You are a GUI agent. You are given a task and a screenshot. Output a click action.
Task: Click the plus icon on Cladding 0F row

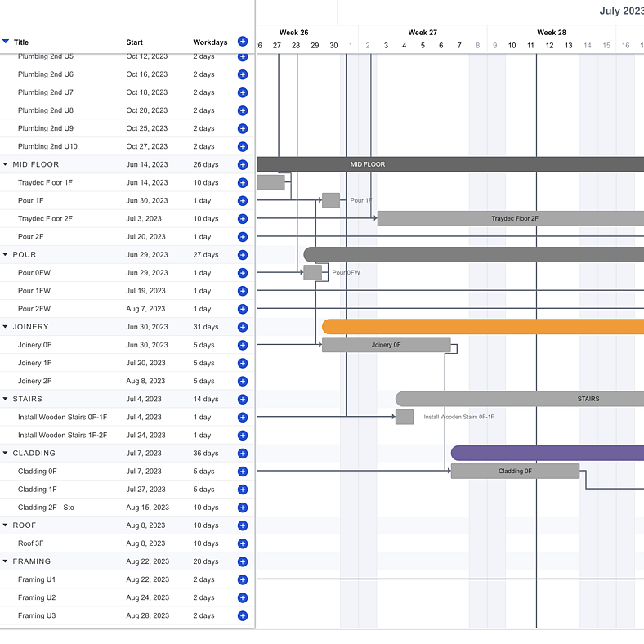(x=243, y=472)
